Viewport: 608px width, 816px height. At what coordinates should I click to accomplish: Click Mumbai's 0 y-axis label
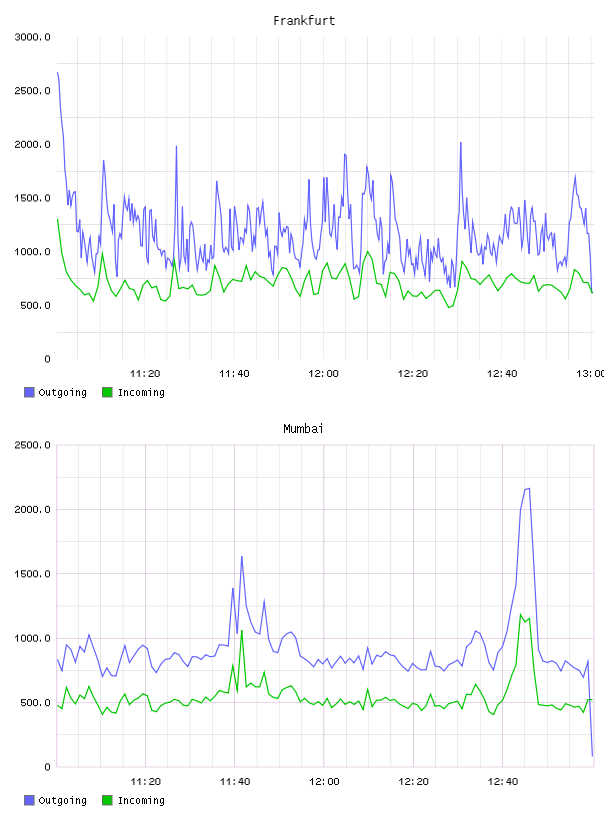(47, 767)
